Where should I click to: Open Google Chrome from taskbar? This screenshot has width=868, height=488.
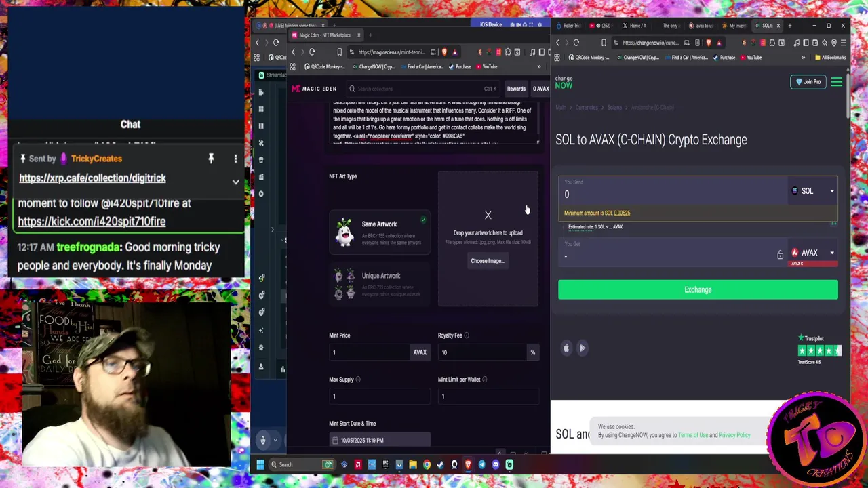(427, 464)
